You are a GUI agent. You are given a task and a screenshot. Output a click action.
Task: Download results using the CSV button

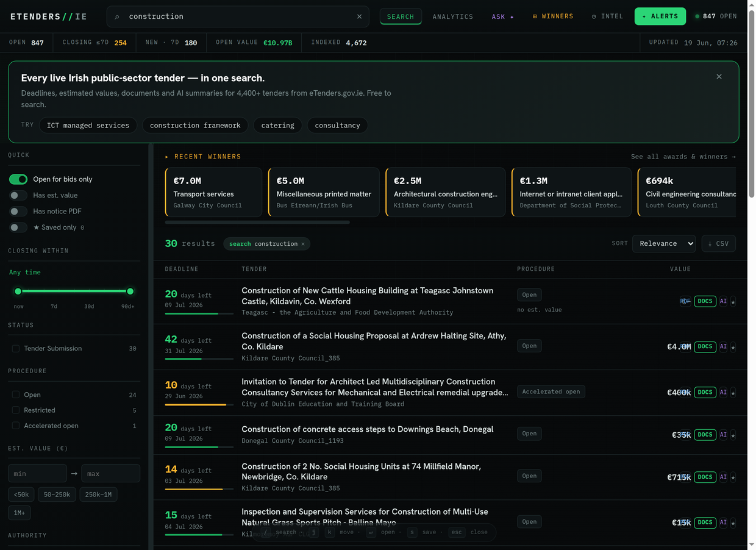point(718,243)
